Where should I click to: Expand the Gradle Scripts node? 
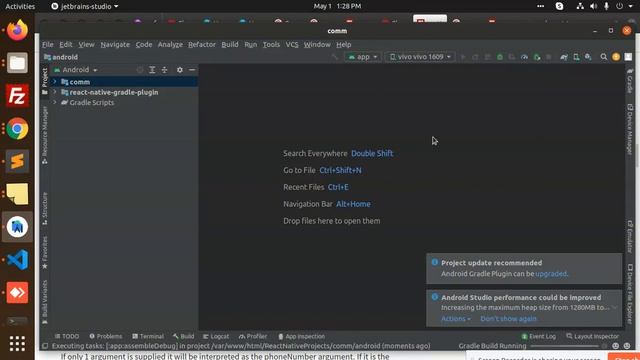[55, 102]
